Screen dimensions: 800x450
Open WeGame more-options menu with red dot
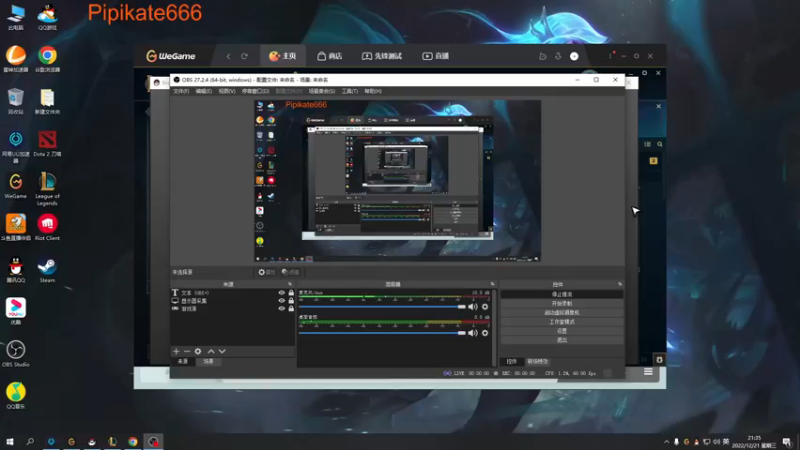click(x=611, y=55)
